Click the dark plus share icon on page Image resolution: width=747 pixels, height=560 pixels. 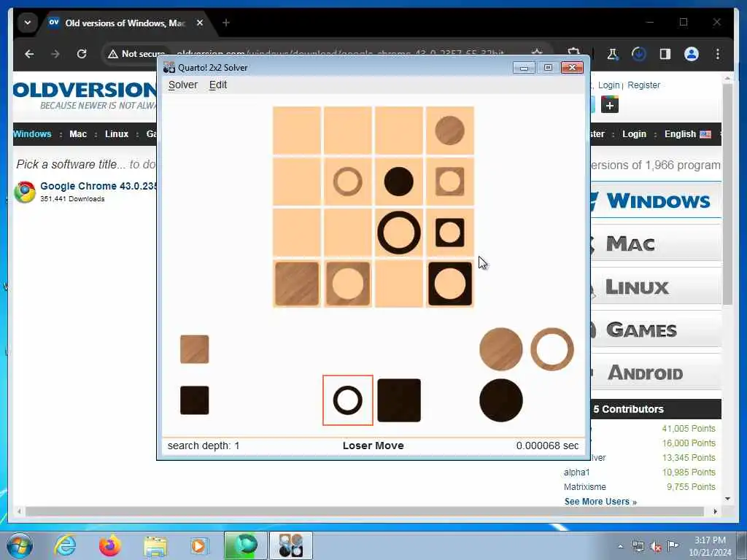coord(610,105)
